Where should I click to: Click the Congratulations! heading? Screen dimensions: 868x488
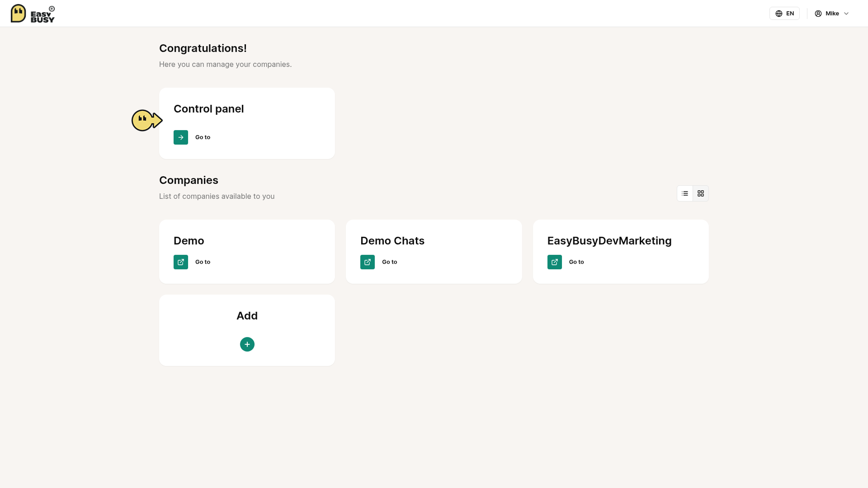click(203, 48)
